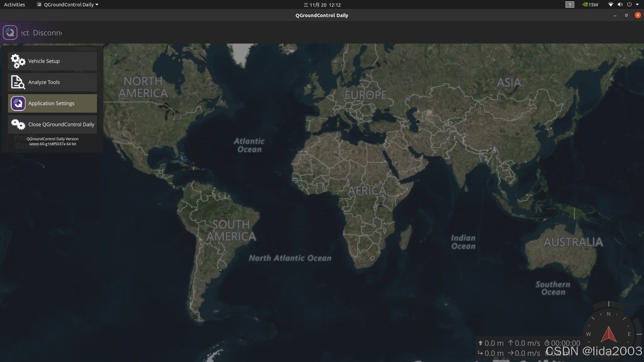Click the workspace indicator numbered 1
Viewport: 644px width, 362px height.
(x=570, y=5)
